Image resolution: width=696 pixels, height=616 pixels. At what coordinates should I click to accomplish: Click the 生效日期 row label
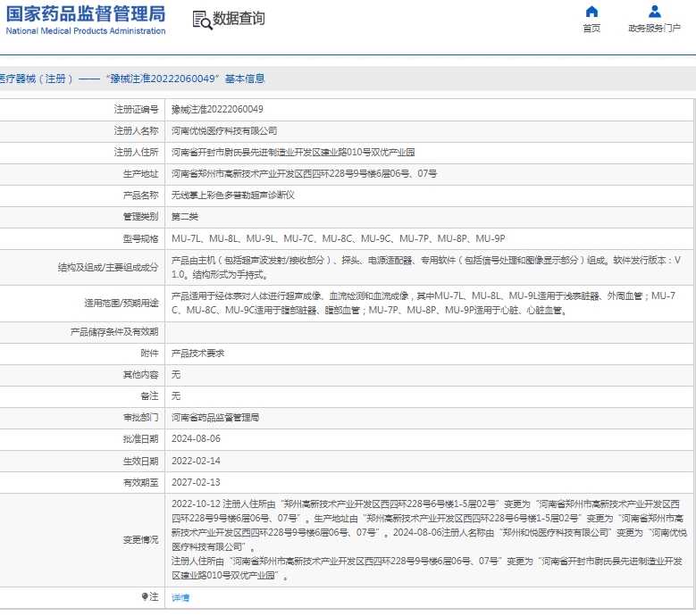coord(140,461)
